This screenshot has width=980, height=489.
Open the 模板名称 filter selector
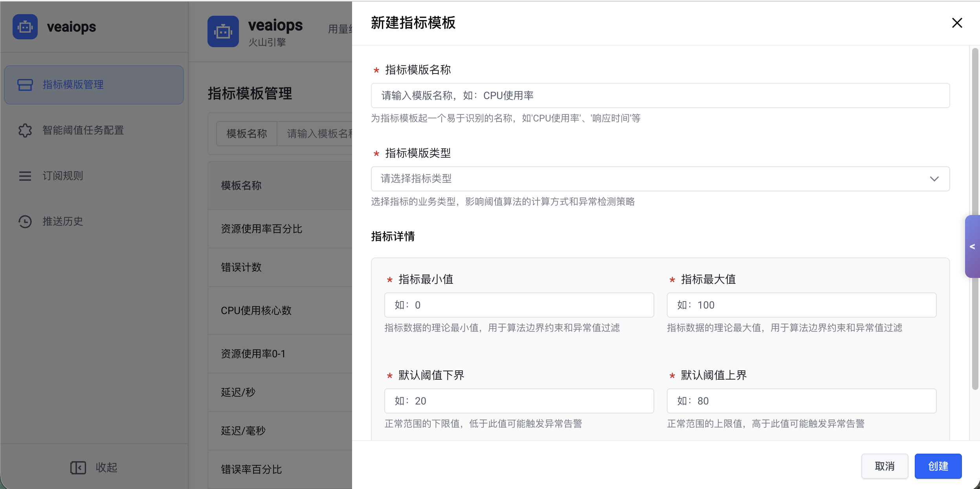point(247,134)
